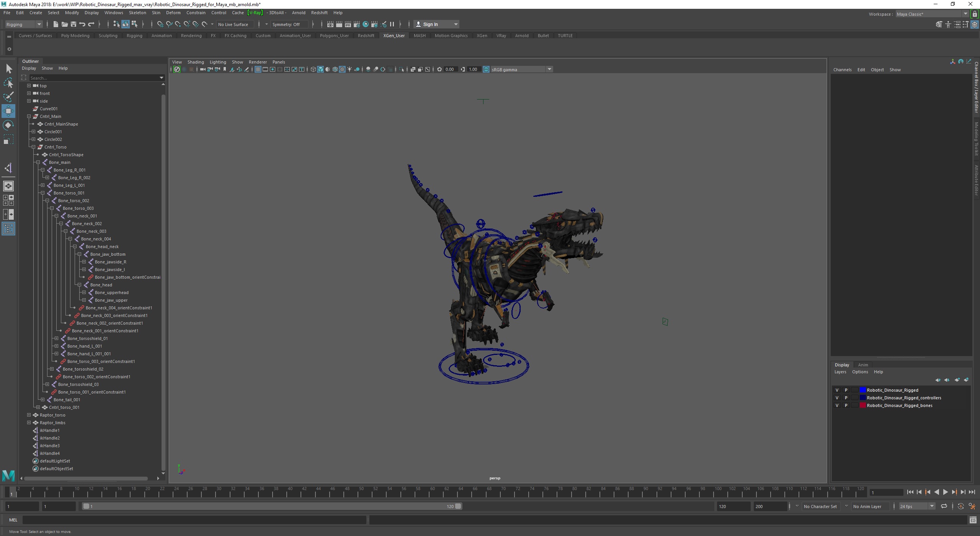Activate the Move tool in toolbox

[x=8, y=111]
